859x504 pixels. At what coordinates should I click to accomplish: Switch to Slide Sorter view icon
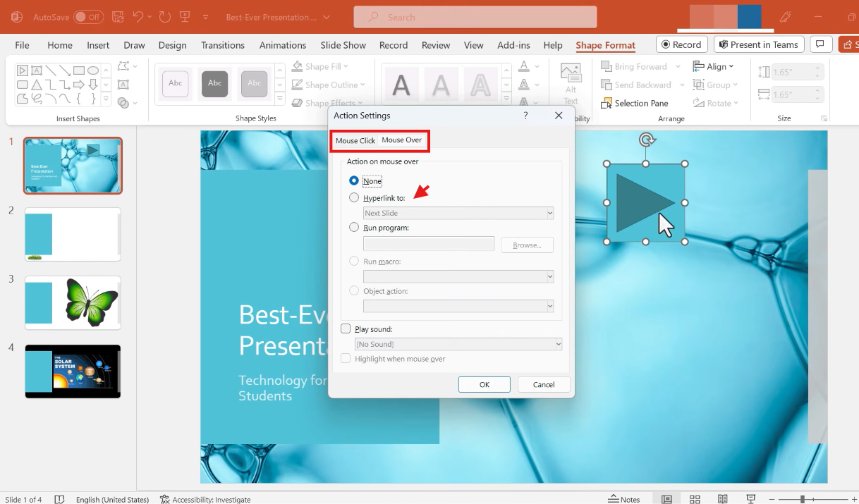695,499
